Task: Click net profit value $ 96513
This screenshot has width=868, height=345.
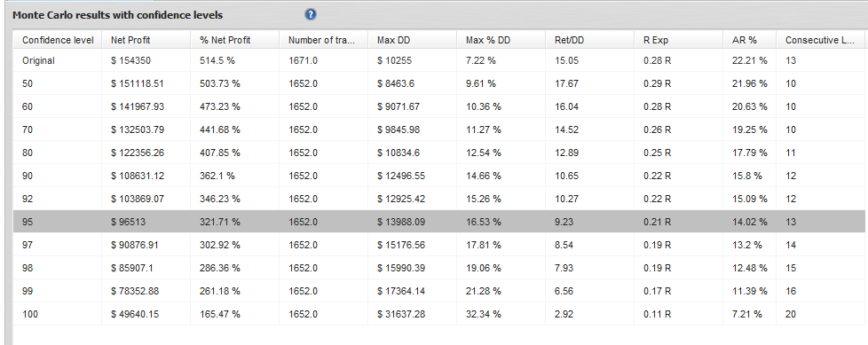Action: click(129, 222)
